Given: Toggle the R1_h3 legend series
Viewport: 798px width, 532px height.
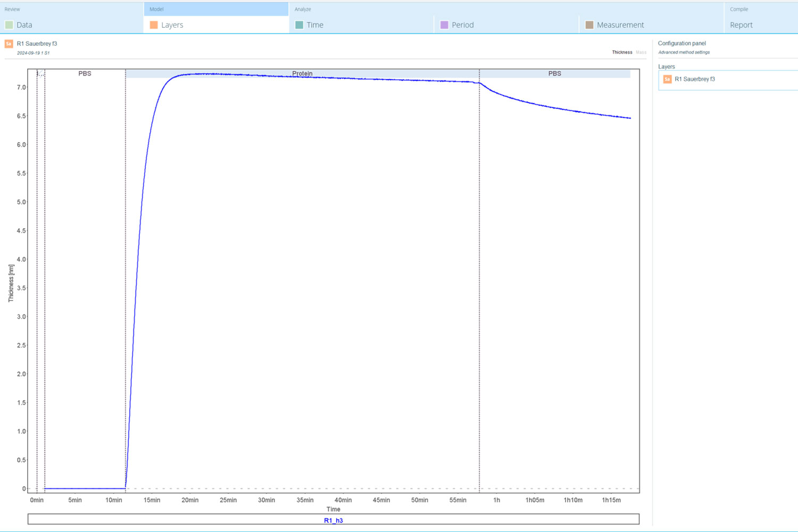Looking at the screenshot, I should pos(334,520).
